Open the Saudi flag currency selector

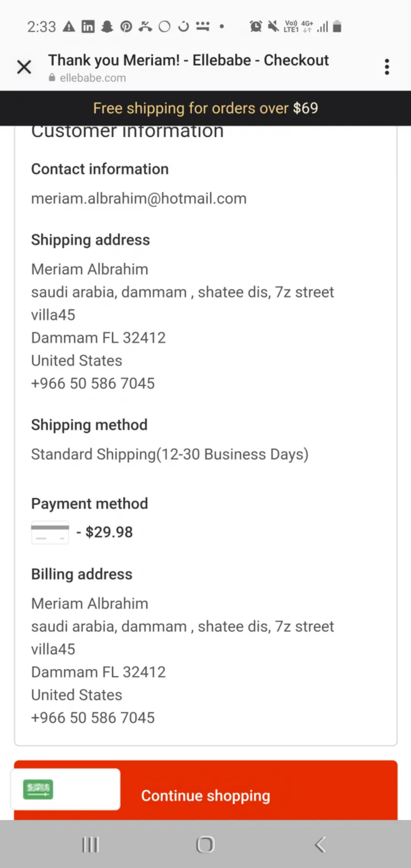click(65, 789)
